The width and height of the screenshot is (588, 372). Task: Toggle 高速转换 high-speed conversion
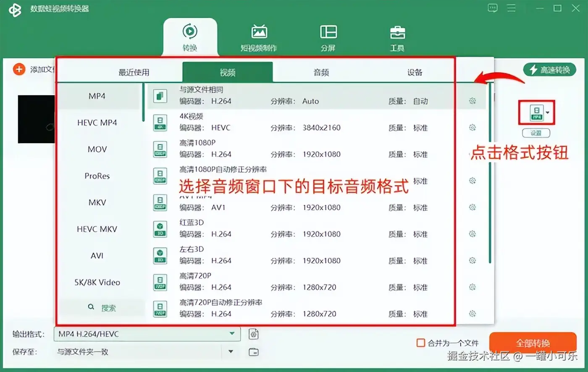tap(550, 70)
